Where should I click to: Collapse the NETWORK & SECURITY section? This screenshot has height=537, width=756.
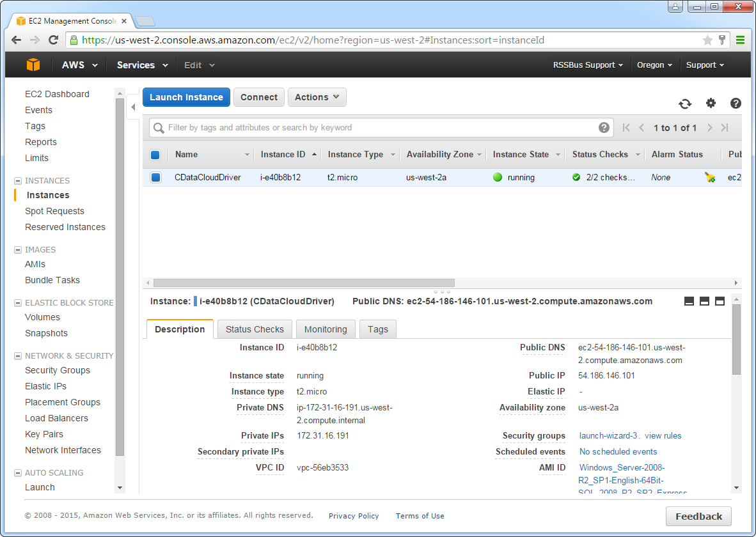point(18,355)
